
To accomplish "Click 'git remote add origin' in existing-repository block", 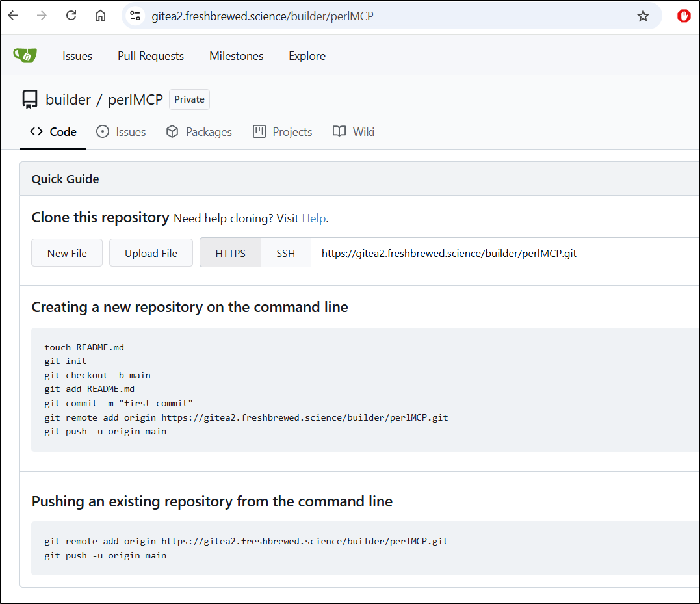I will click(246, 542).
